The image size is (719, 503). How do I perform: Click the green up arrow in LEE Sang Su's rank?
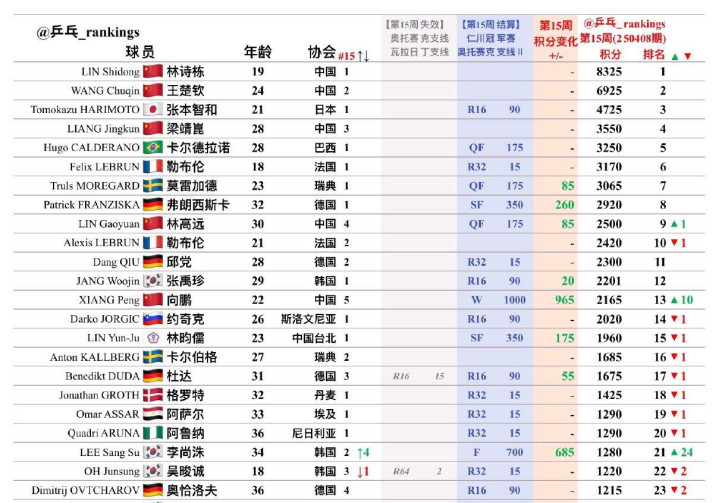coord(674,453)
